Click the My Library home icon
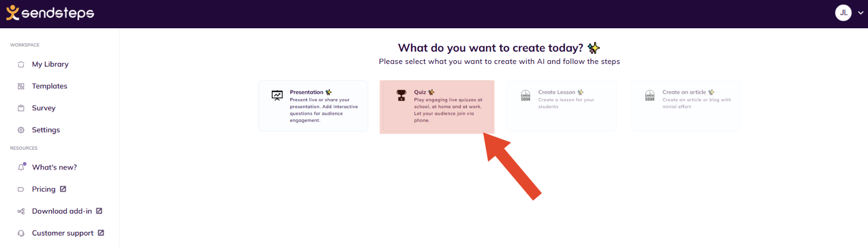Screen dimensions: 868x251 coord(21,64)
